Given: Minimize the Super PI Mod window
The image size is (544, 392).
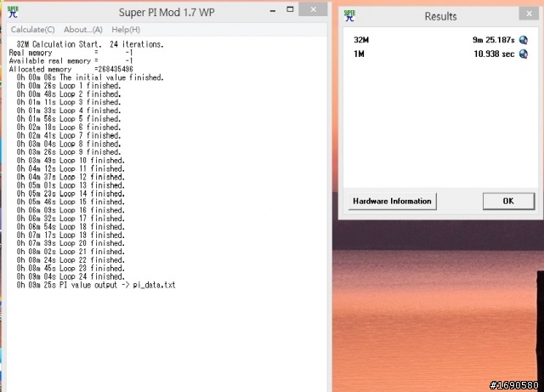Looking at the screenshot, I should (x=273, y=11).
